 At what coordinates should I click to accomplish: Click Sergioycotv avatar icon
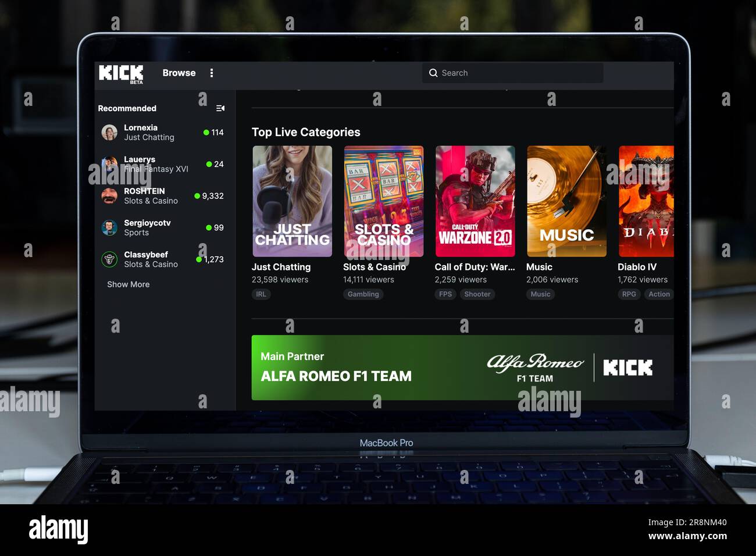pyautogui.click(x=109, y=227)
